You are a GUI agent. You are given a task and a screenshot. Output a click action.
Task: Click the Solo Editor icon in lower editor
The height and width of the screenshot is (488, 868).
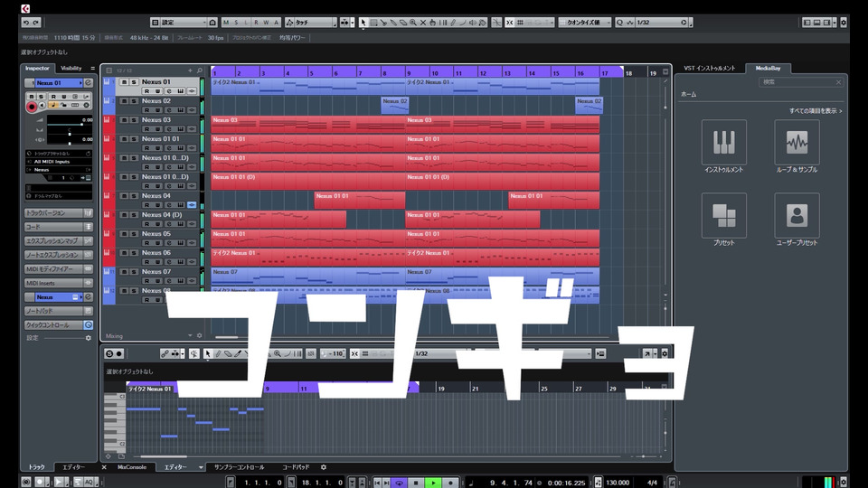tap(109, 353)
